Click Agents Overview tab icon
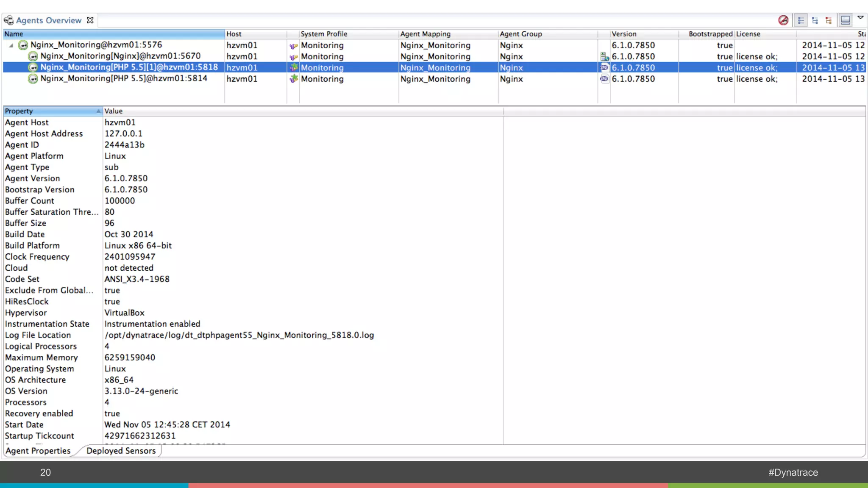Viewport: 868px width, 488px height. pyautogui.click(x=8, y=20)
